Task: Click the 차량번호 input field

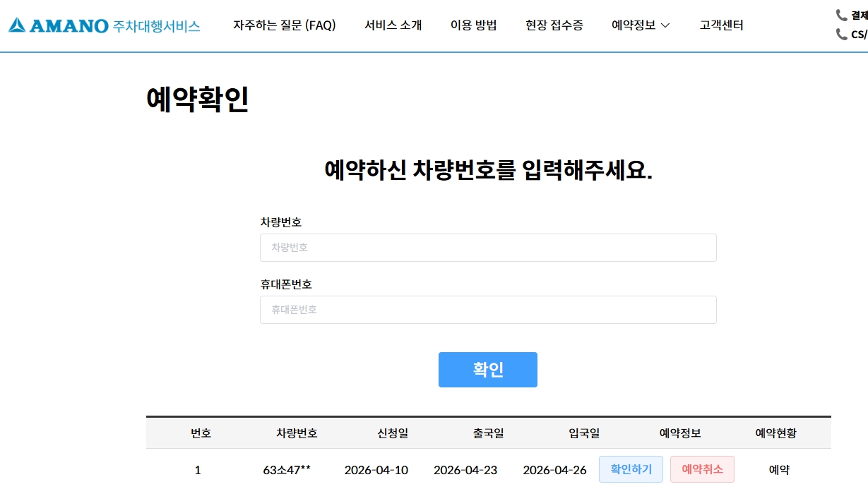Action: tap(488, 248)
